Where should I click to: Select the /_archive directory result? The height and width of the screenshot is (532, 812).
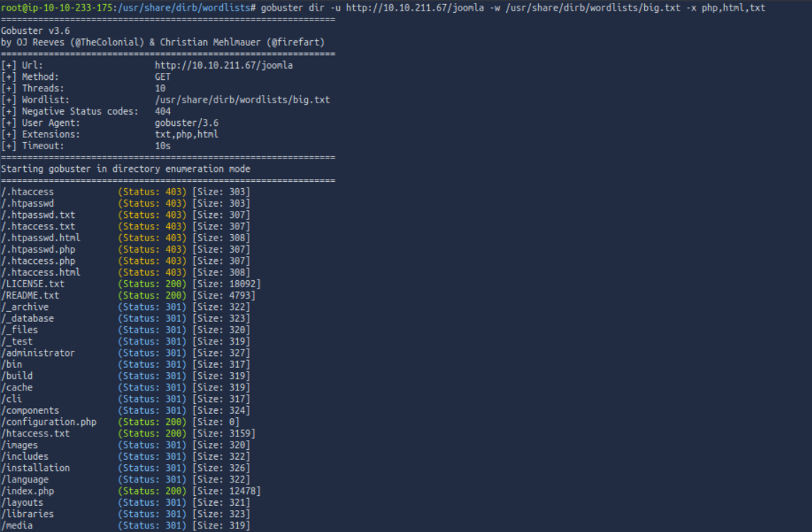click(25, 307)
